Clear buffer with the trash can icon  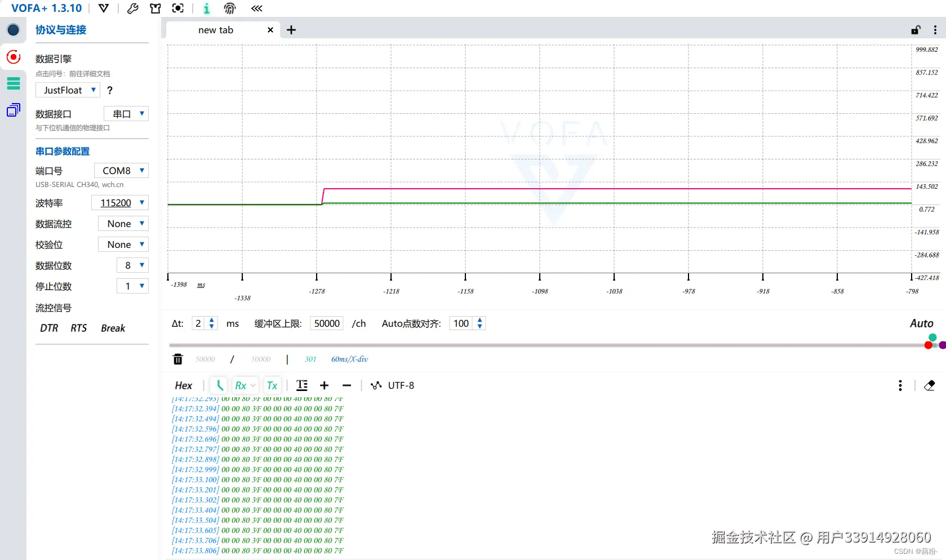pyautogui.click(x=178, y=359)
